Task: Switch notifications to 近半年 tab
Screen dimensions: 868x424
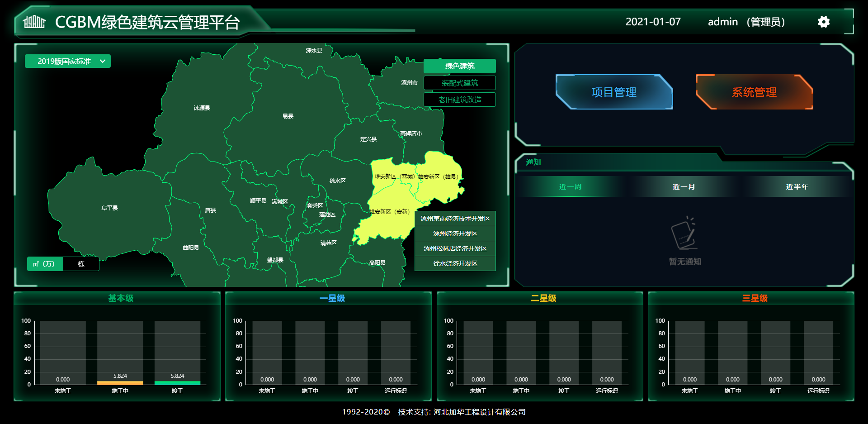Action: [797, 186]
